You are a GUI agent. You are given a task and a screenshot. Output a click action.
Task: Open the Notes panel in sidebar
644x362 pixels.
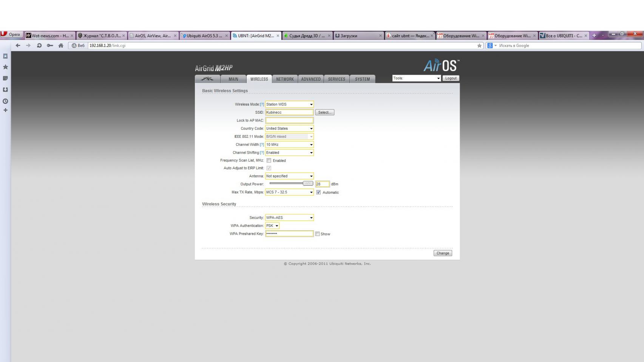[x=5, y=78]
